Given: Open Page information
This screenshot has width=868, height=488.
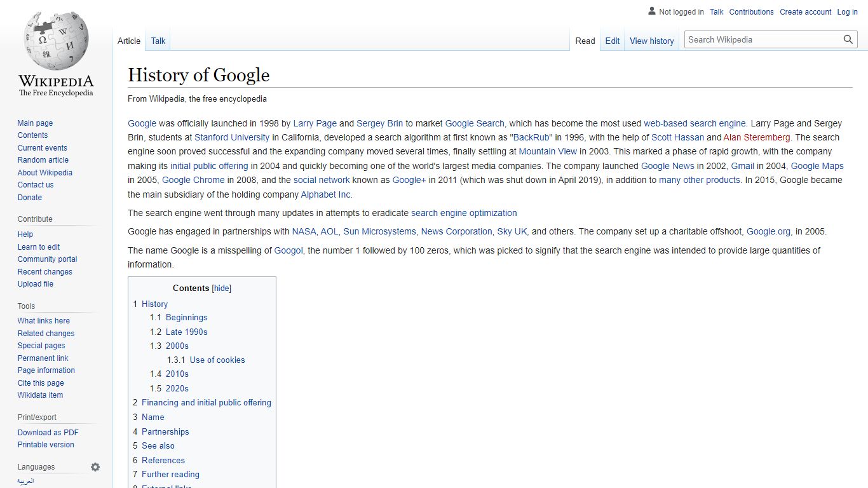Looking at the screenshot, I should pos(46,370).
